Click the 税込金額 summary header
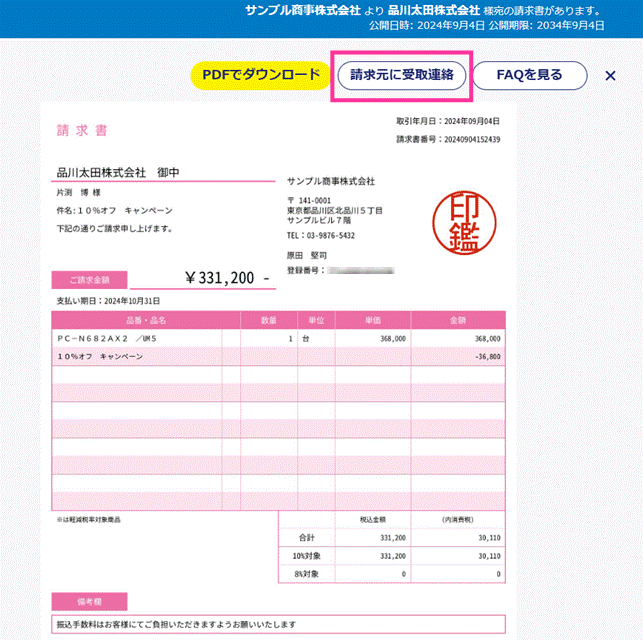The width and height of the screenshot is (643, 640). [373, 520]
